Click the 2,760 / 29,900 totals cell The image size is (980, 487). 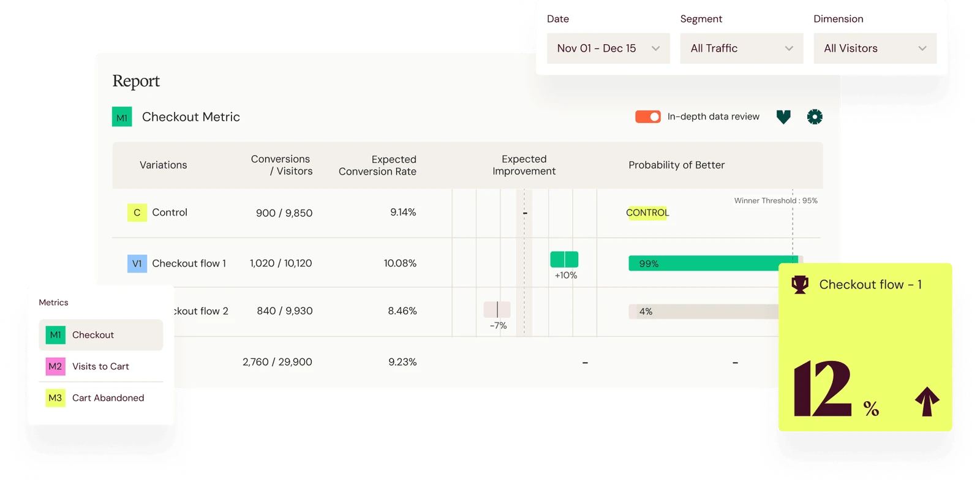tap(277, 362)
